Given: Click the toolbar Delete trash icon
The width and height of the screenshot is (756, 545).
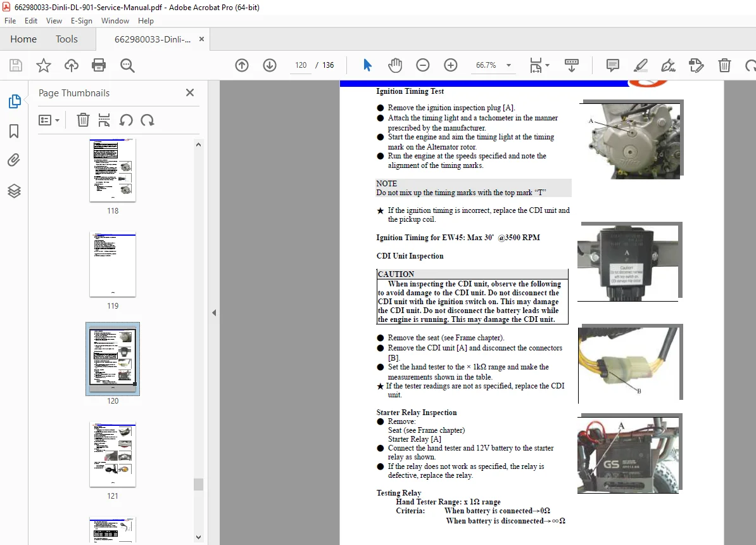Looking at the screenshot, I should point(724,65).
